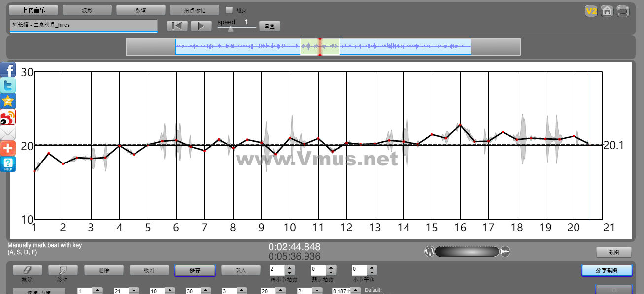644x294 pixels.
Task: Enter fullscreen with the expand icon
Action: pos(623,11)
